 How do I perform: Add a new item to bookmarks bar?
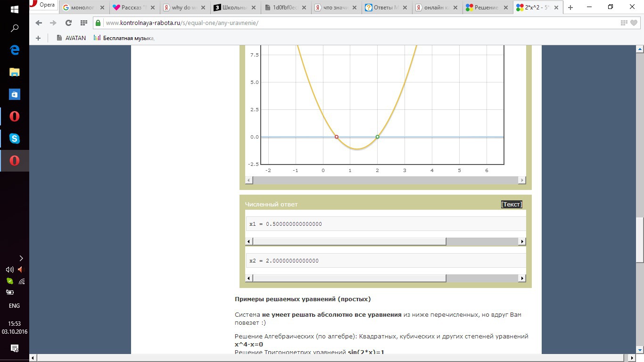point(38,38)
